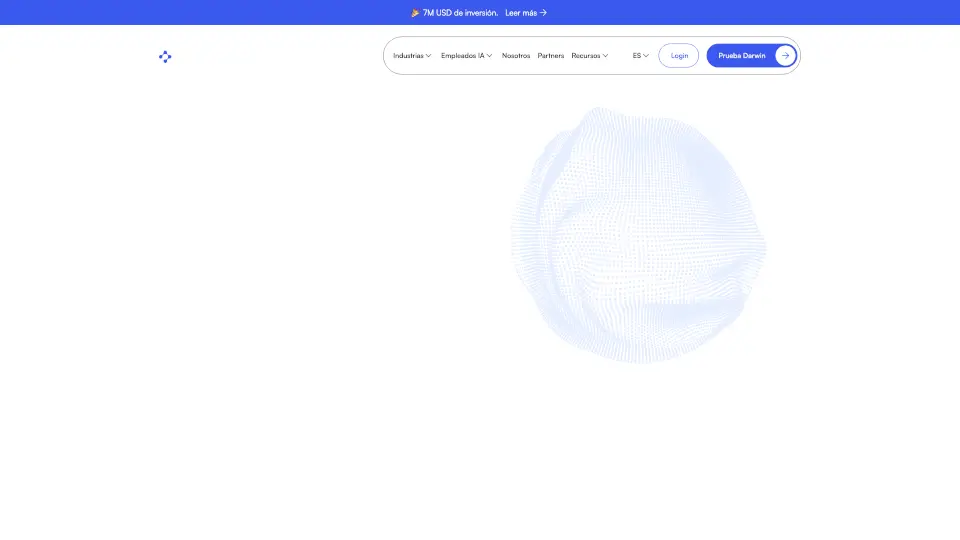The height and width of the screenshot is (540, 960).
Task: Click the Darwin logo icon
Action: (x=165, y=56)
